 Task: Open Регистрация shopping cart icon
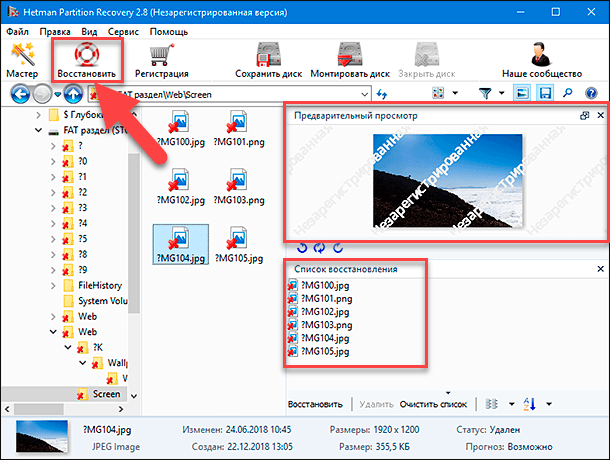161,61
